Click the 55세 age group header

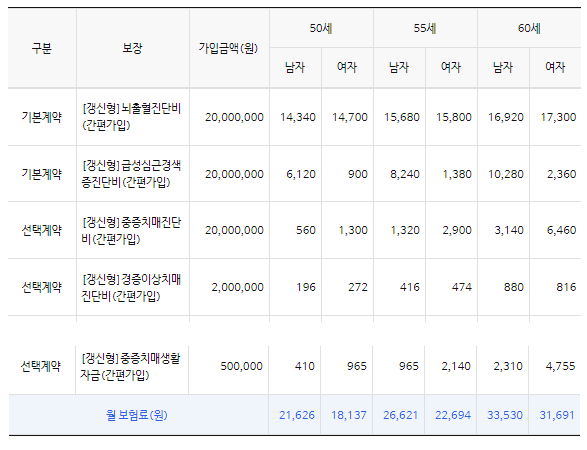tap(425, 28)
